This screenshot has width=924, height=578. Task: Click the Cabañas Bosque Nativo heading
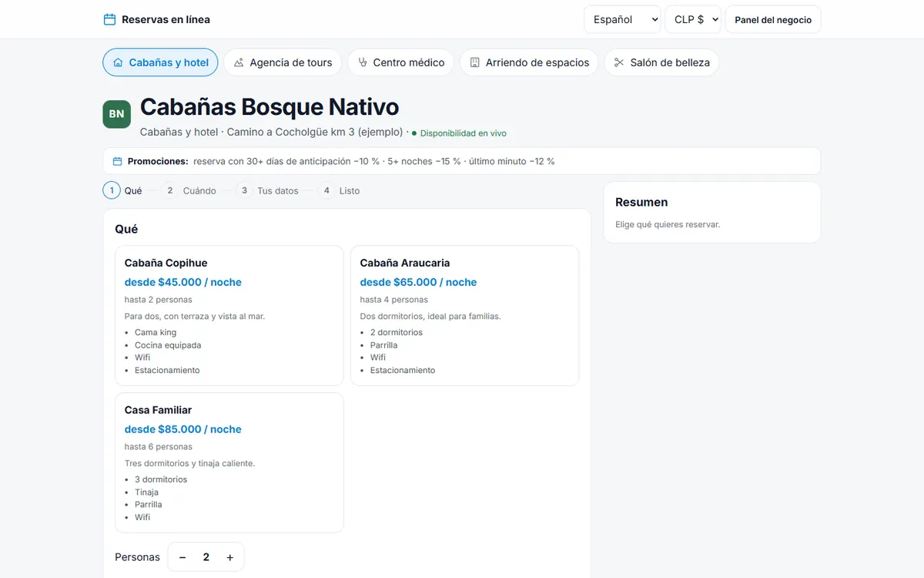tap(269, 106)
